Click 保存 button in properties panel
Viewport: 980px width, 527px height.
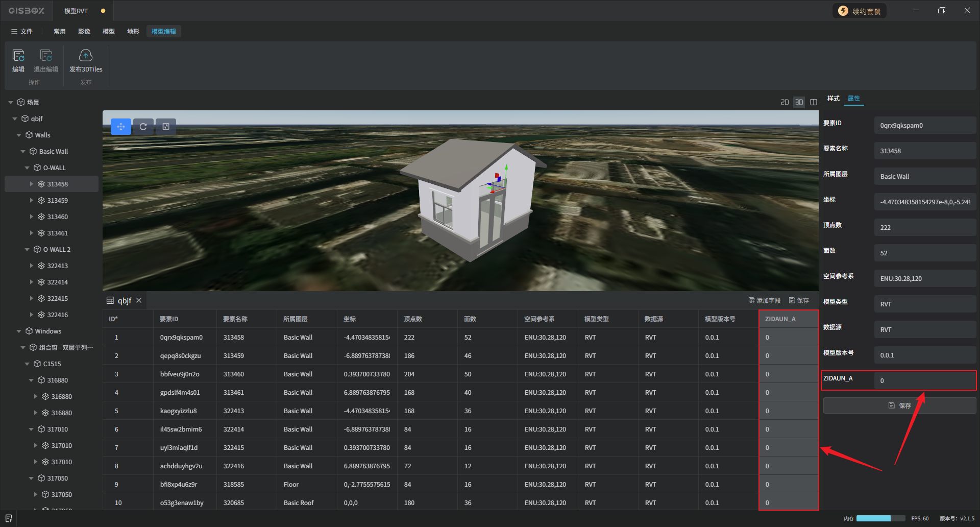coord(899,405)
